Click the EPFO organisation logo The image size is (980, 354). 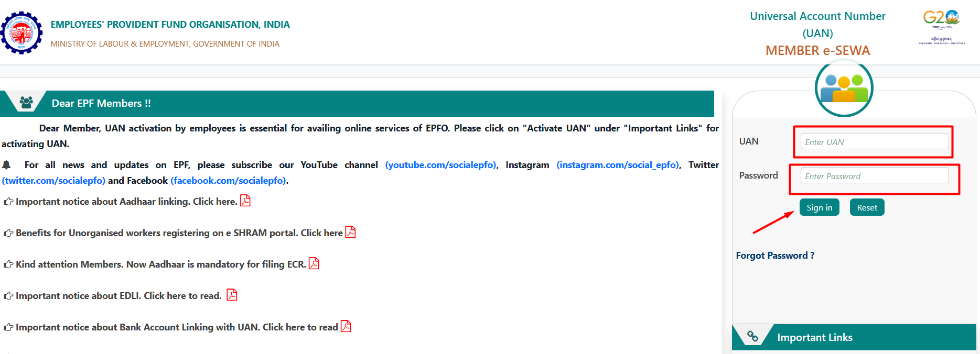pyautogui.click(x=21, y=32)
